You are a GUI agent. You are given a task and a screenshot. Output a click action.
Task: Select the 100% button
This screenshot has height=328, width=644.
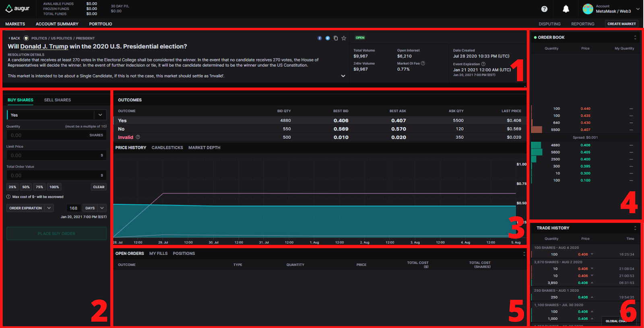pos(54,187)
